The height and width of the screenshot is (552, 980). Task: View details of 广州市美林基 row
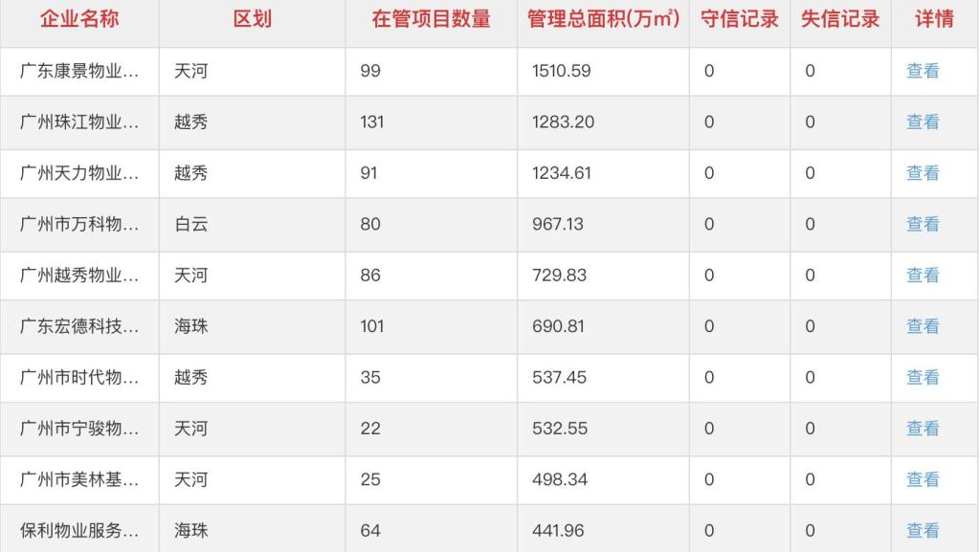click(923, 479)
